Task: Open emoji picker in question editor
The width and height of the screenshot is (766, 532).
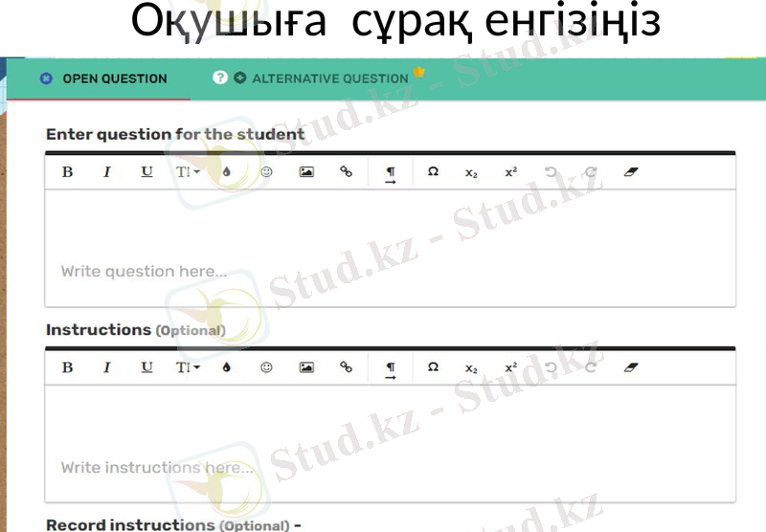Action: tap(266, 172)
